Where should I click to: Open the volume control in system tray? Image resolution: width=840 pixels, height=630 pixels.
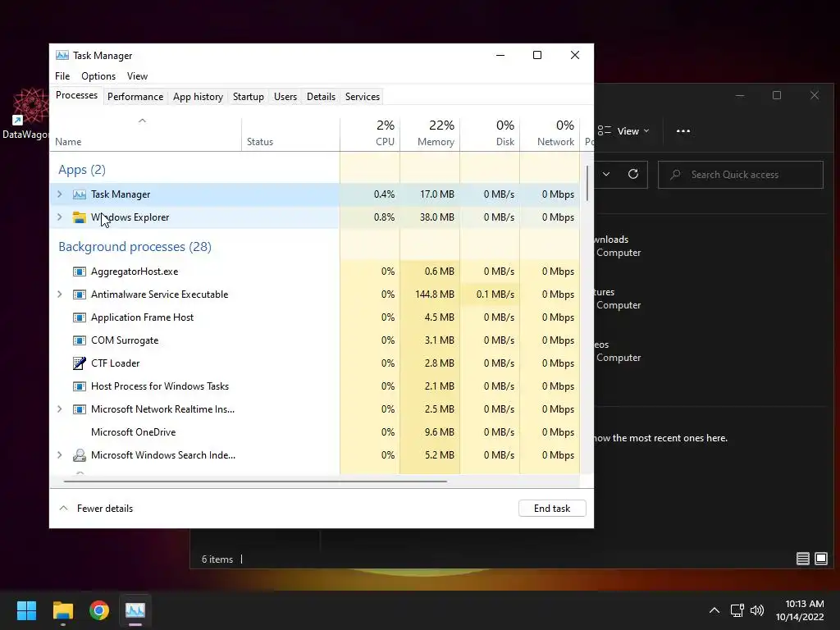(757, 610)
